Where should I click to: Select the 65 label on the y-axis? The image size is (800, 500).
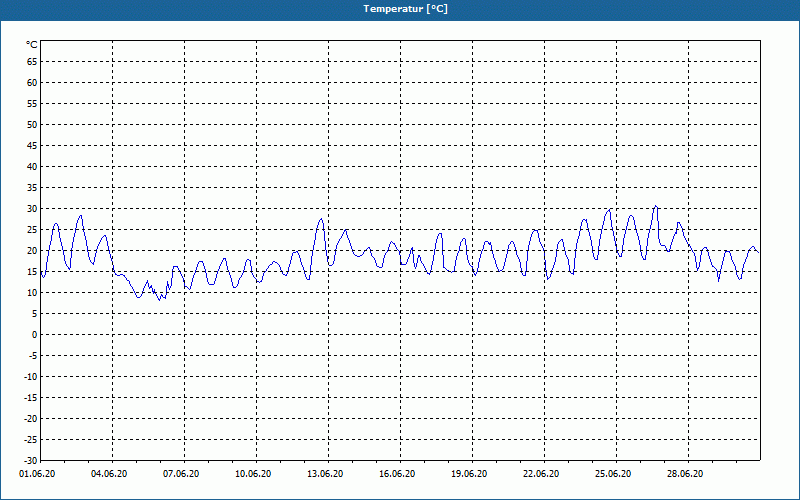[32, 61]
